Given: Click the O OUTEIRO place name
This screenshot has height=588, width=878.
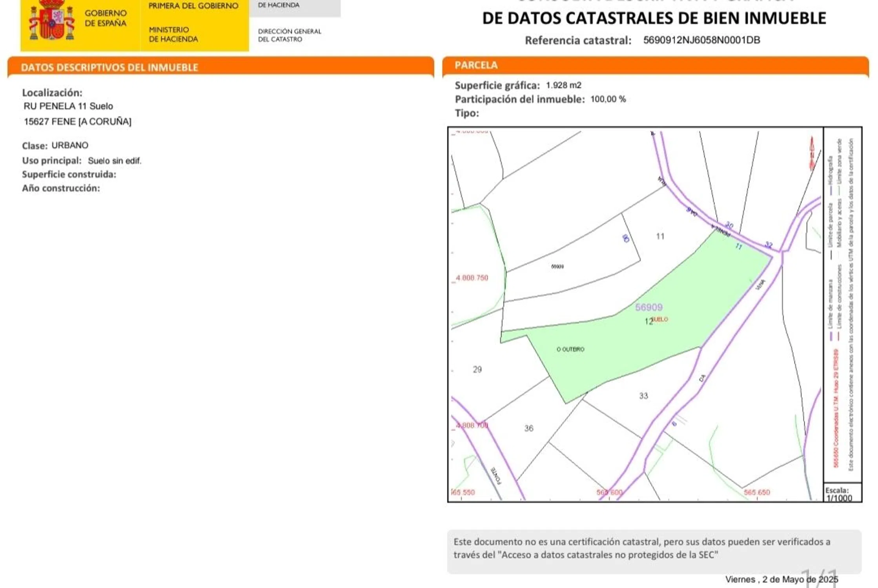Looking at the screenshot, I should (570, 349).
